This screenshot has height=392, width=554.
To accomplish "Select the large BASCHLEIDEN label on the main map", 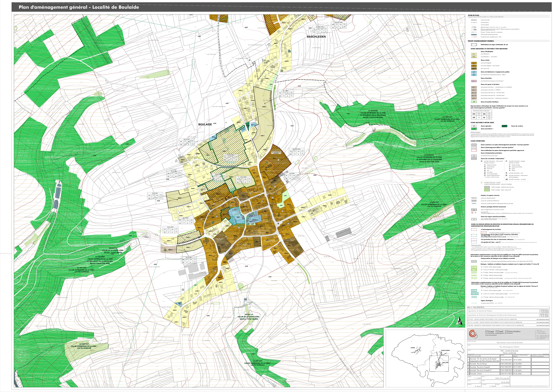I will 316,37.
